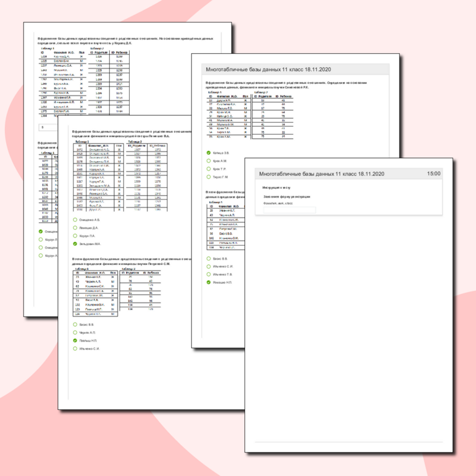
Task: Click the 15:00 test timer
Action: point(433,174)
